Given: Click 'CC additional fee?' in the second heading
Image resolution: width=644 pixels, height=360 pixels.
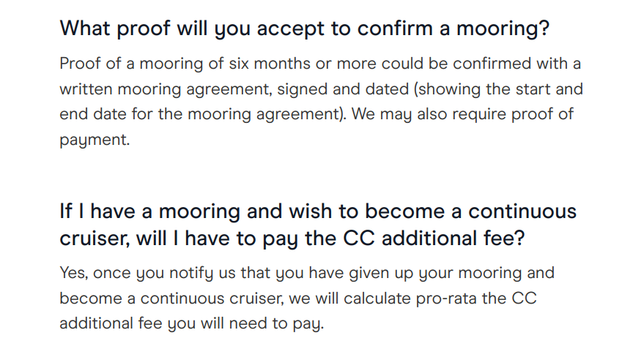Looking at the screenshot, I should tap(434, 239).
